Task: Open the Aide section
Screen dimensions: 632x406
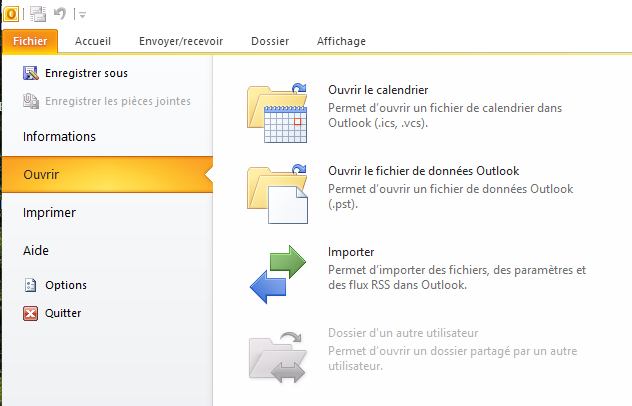Action: (x=36, y=250)
